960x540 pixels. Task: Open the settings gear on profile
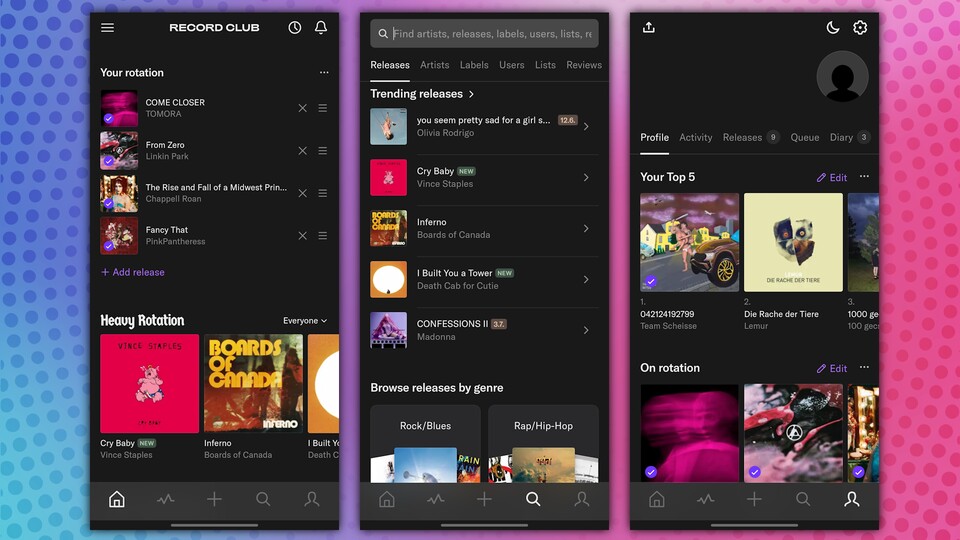[x=860, y=28]
